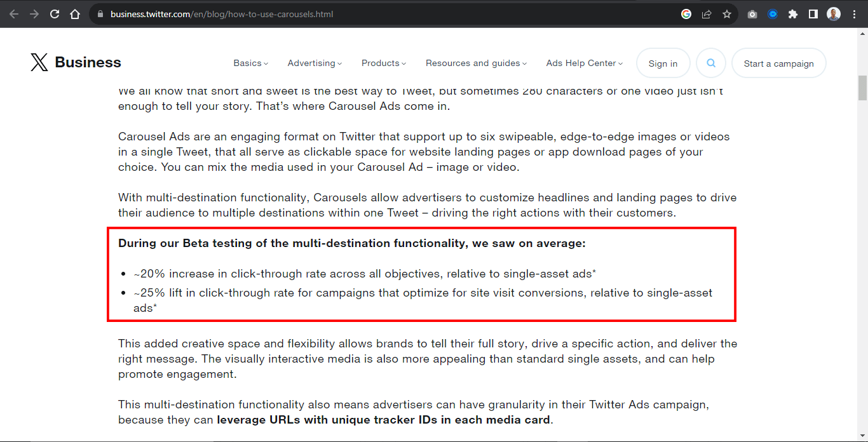Image resolution: width=868 pixels, height=442 pixels.
Task: Click the camera screenshot extension icon
Action: click(752, 14)
